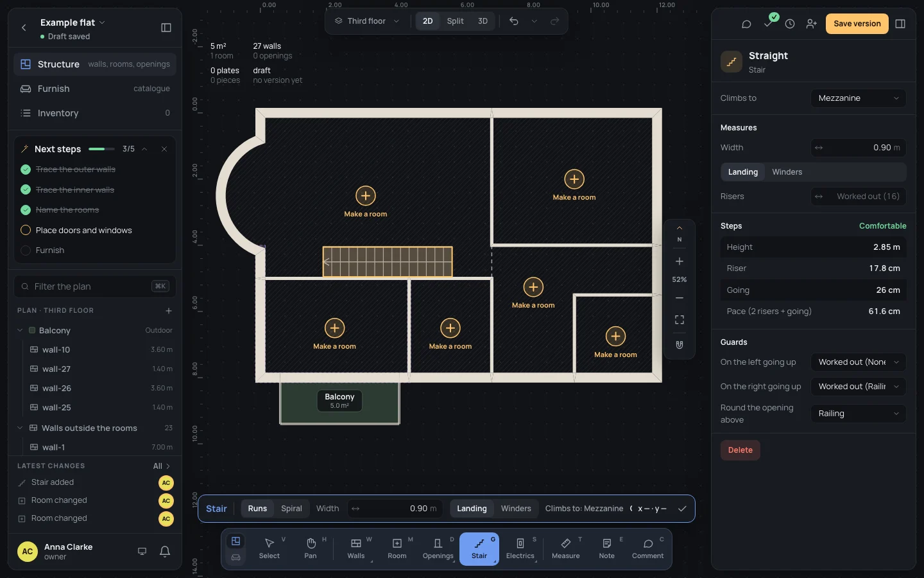Invite a collaborator icon
924x578 pixels.
(812, 24)
